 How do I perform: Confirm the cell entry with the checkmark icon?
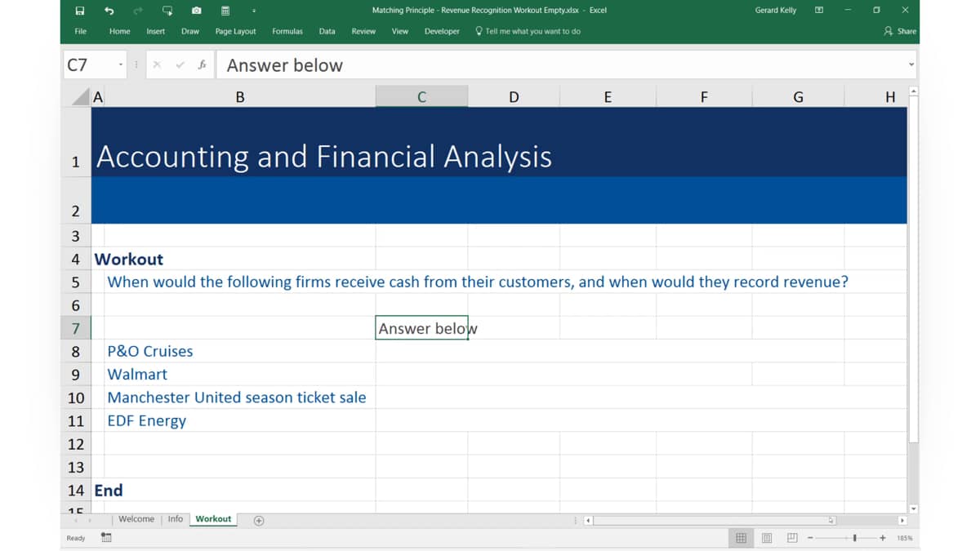[180, 65]
